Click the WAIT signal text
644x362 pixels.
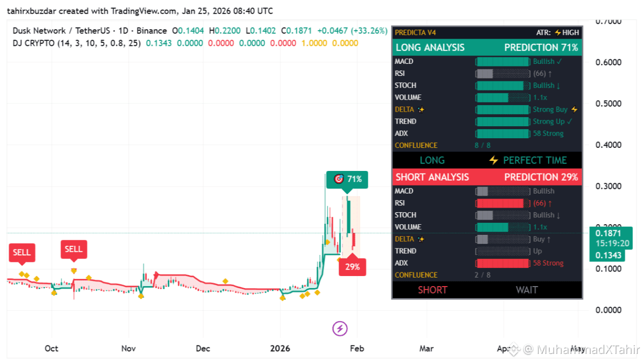point(527,290)
